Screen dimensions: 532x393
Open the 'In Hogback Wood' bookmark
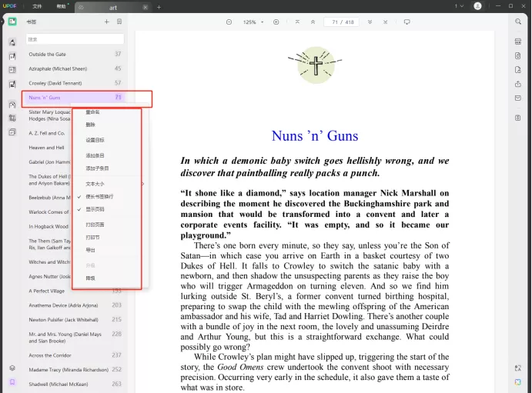coord(49,227)
